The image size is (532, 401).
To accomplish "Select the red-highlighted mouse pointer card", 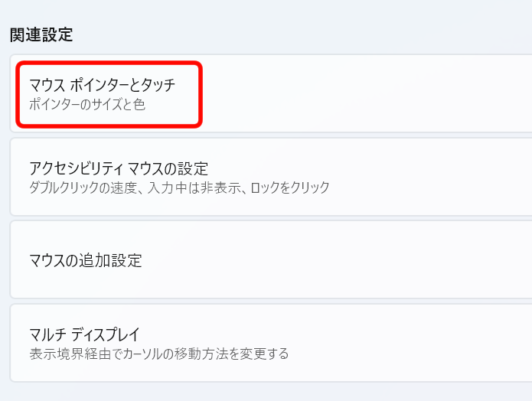I will (109, 94).
